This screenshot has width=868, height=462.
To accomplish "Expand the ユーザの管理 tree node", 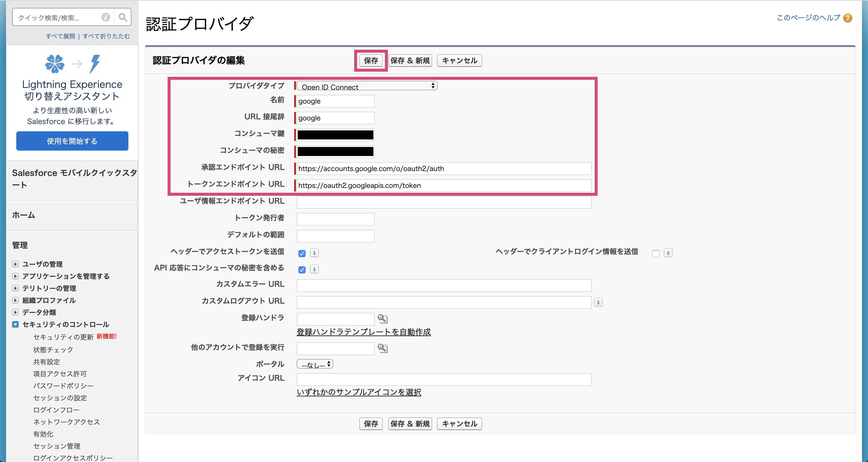I will click(x=15, y=264).
